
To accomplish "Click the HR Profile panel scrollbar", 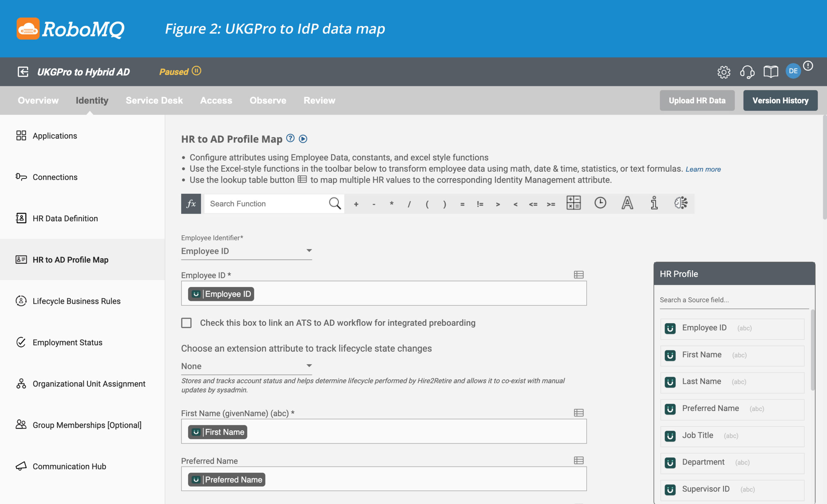I will coord(813,350).
